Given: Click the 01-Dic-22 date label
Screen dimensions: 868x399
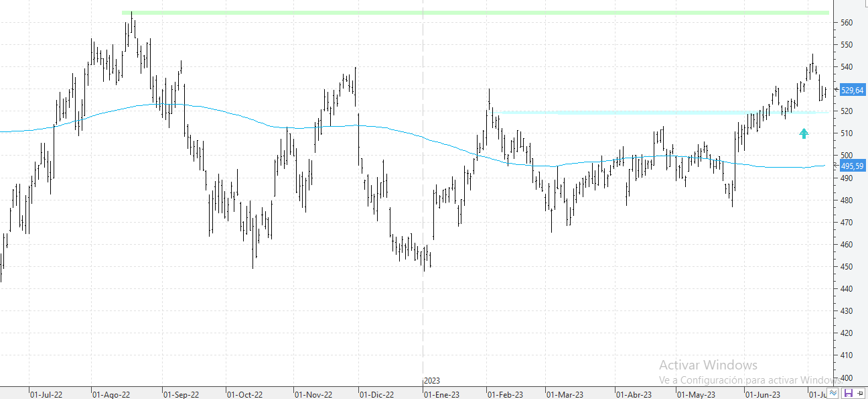Looking at the screenshot, I should click(376, 395).
